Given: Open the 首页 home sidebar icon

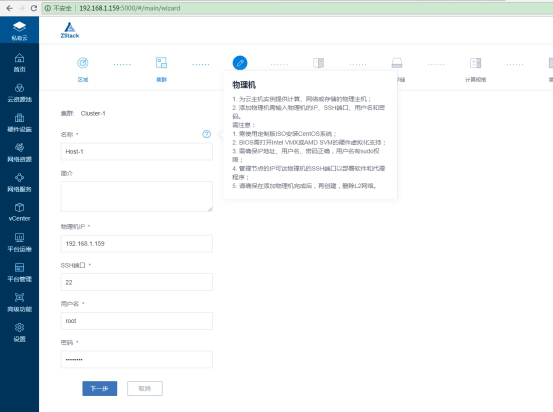Looking at the screenshot, I should 19,63.
